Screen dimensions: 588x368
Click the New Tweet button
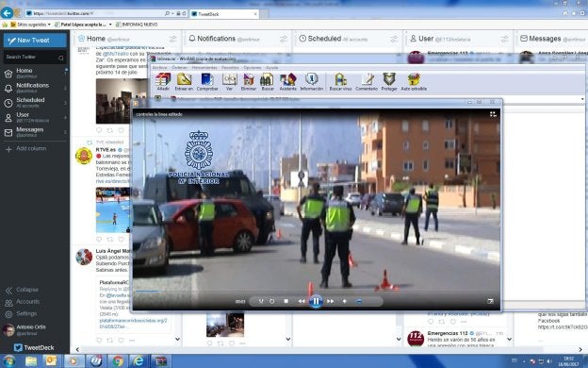click(35, 41)
